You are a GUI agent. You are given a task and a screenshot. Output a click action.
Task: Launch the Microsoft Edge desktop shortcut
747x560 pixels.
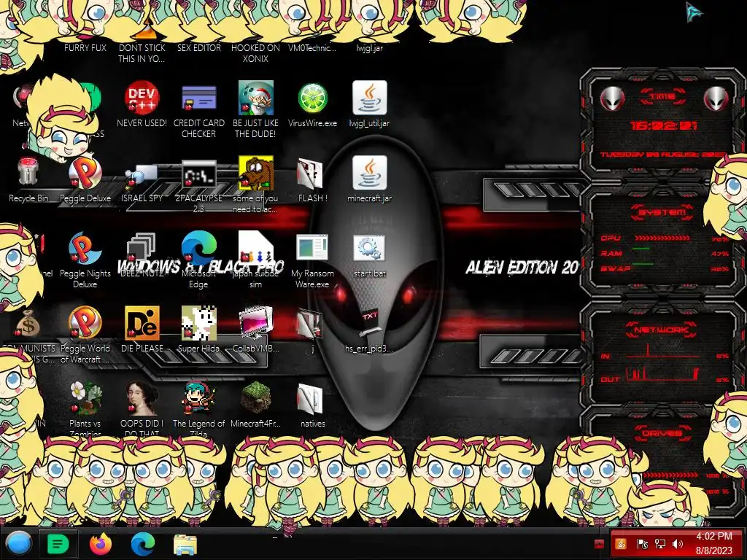point(198,249)
